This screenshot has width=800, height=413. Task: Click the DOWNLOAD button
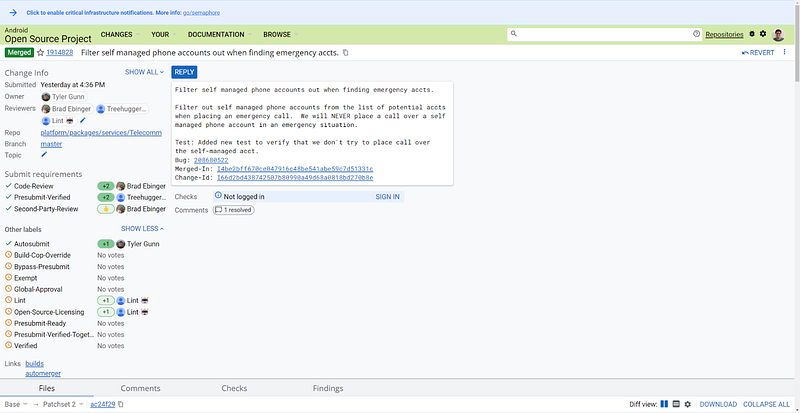click(718, 404)
